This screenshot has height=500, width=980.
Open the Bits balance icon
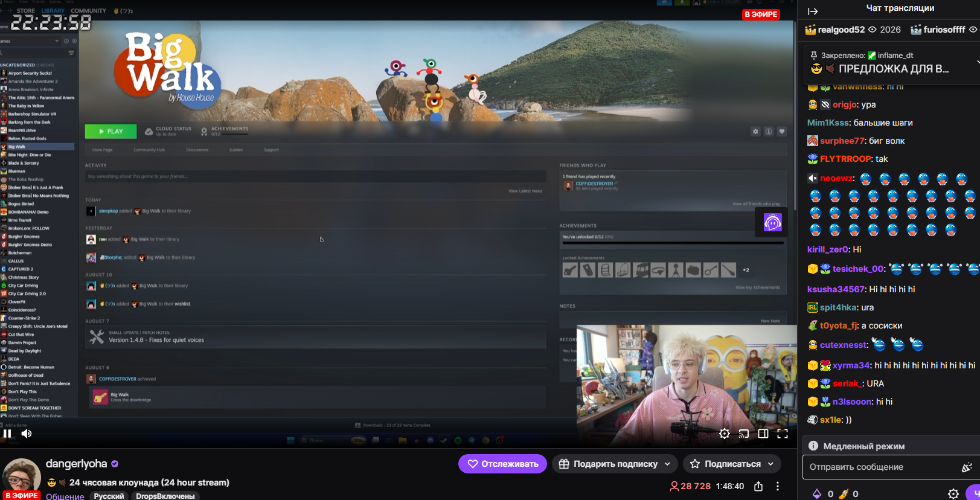click(x=817, y=494)
